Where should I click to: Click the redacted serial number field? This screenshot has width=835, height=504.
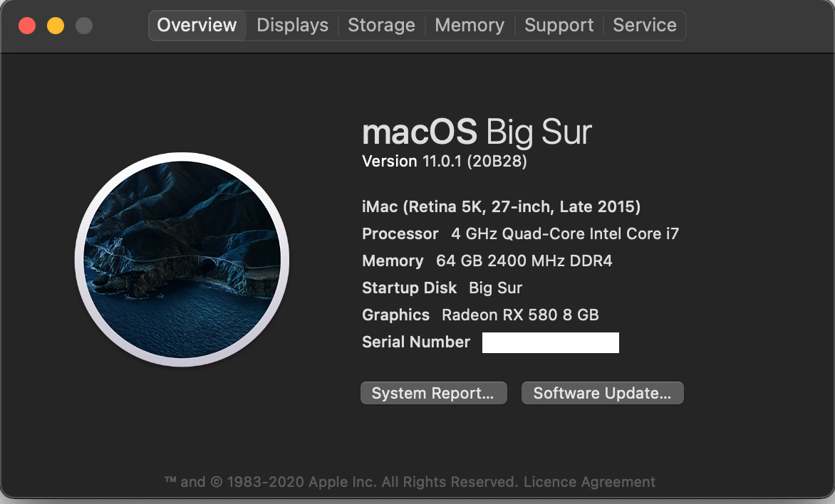pos(550,342)
